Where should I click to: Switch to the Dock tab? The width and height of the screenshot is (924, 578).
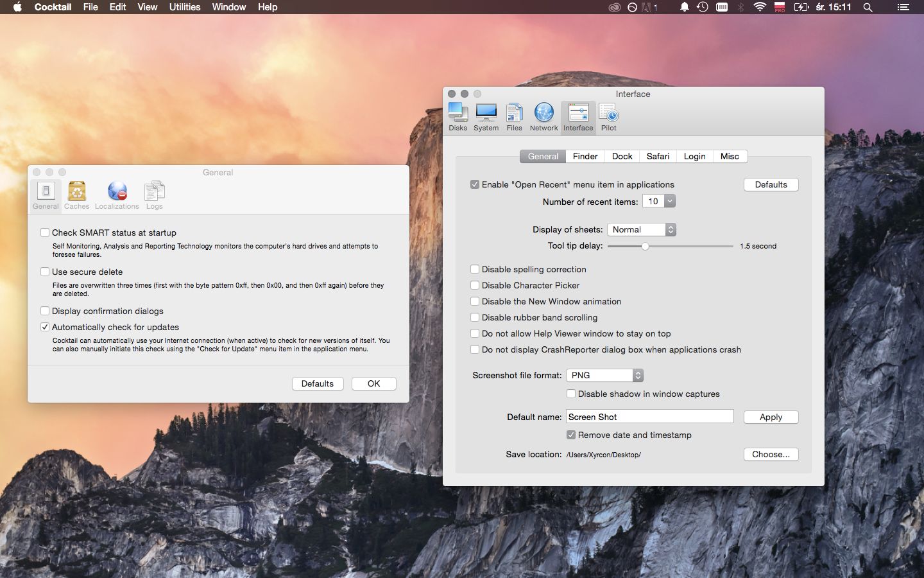coord(622,156)
